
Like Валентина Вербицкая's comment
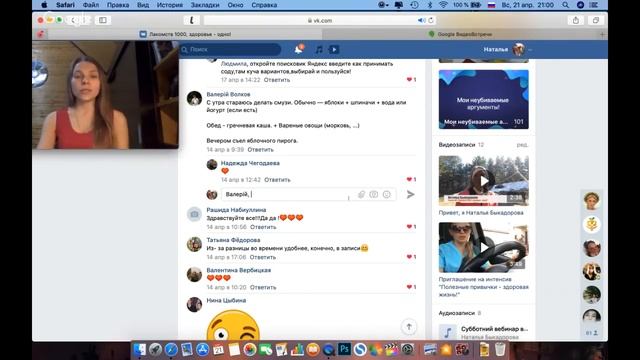(x=411, y=287)
